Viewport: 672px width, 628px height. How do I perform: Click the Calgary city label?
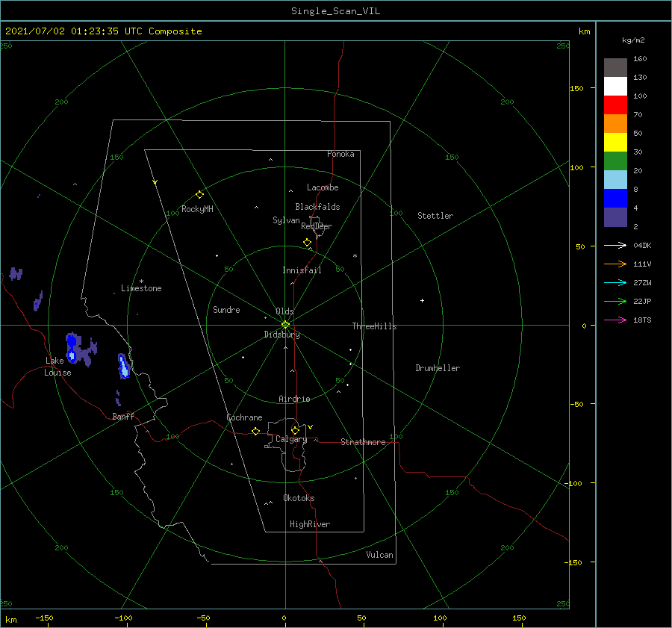pyautogui.click(x=291, y=439)
